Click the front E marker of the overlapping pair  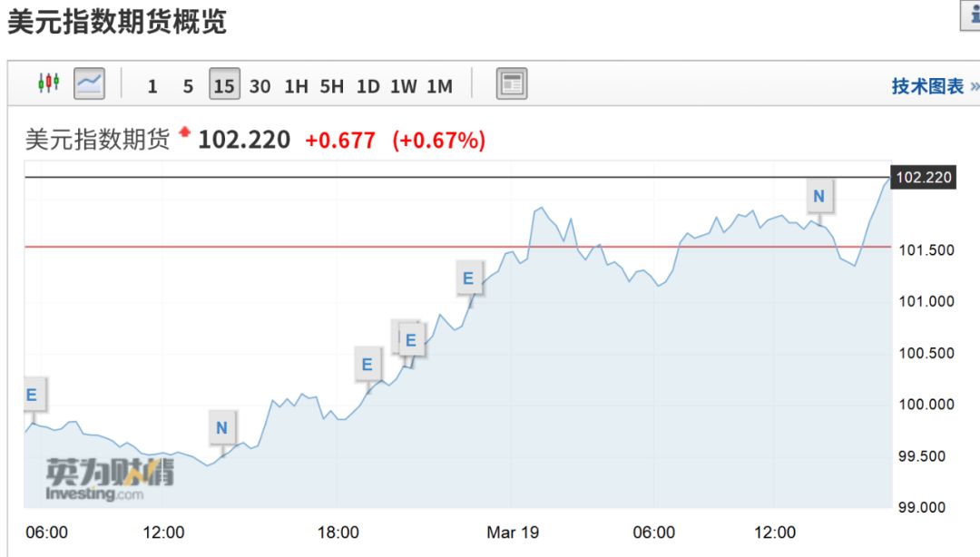(x=411, y=340)
